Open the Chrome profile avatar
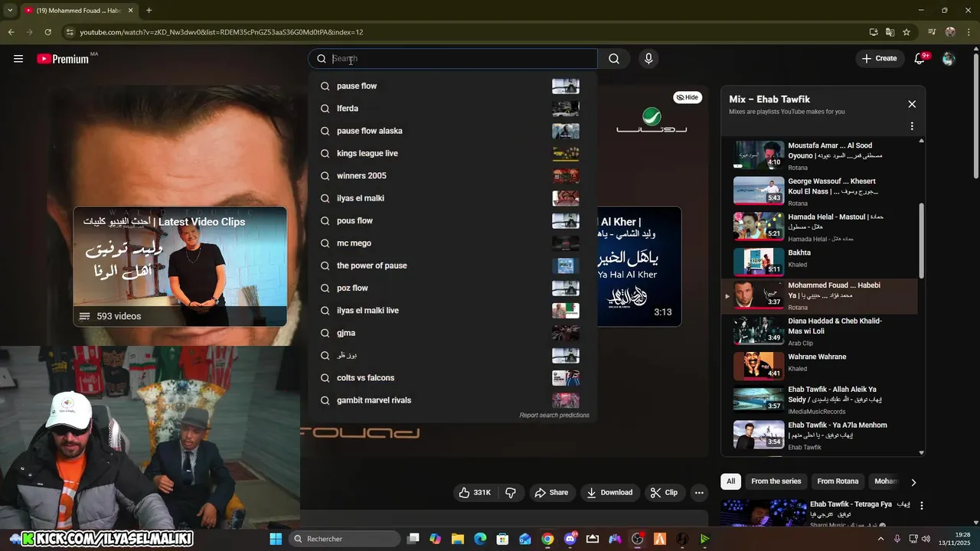 coord(950,32)
